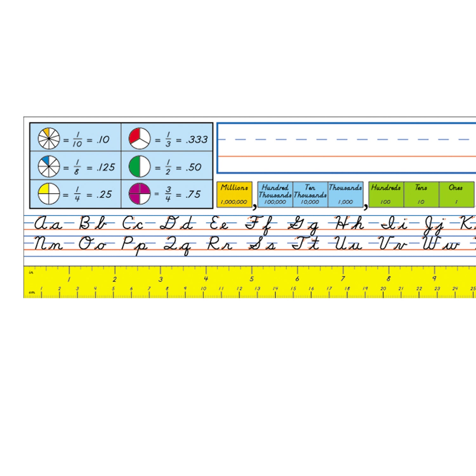This screenshot has width=476, height=476.
Task: Click the one-tenth orange pie circle
Action: 49,139
